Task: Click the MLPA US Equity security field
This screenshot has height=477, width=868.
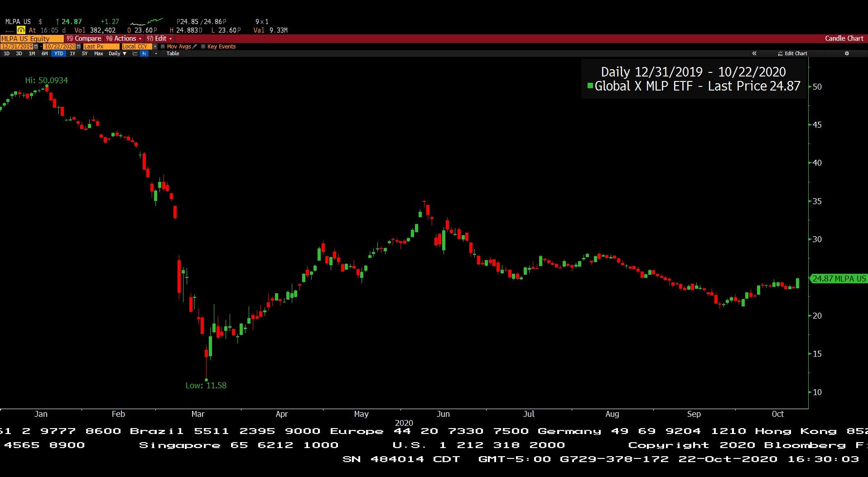Action: click(x=32, y=38)
